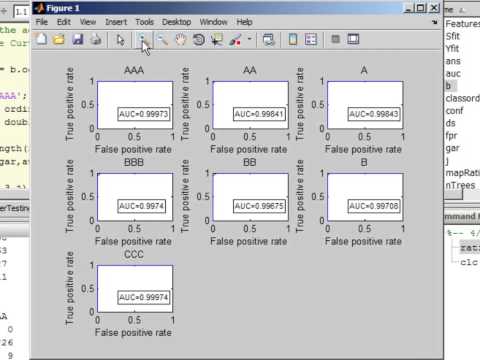
Task: Select the ds variable in workspace
Action: click(451, 123)
